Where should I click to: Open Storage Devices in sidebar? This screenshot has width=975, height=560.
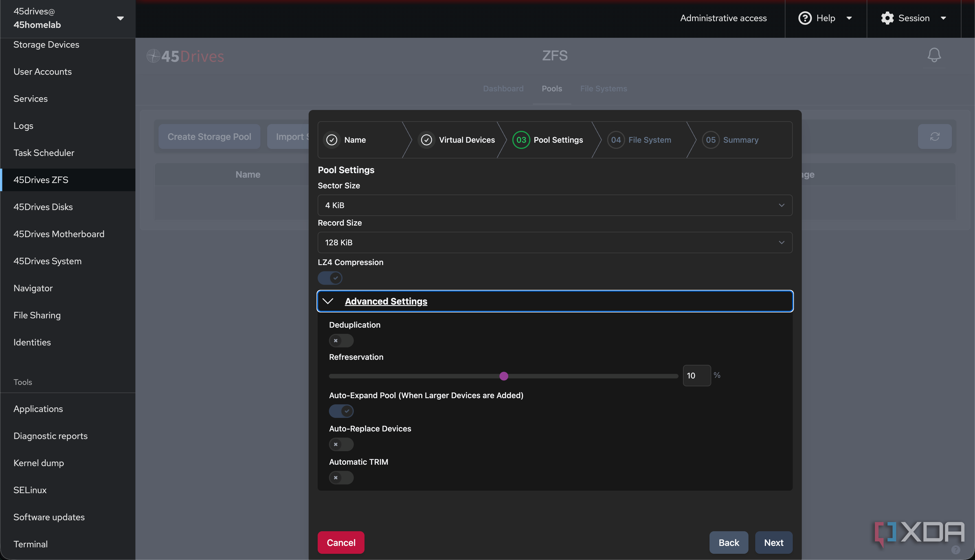coord(68,45)
